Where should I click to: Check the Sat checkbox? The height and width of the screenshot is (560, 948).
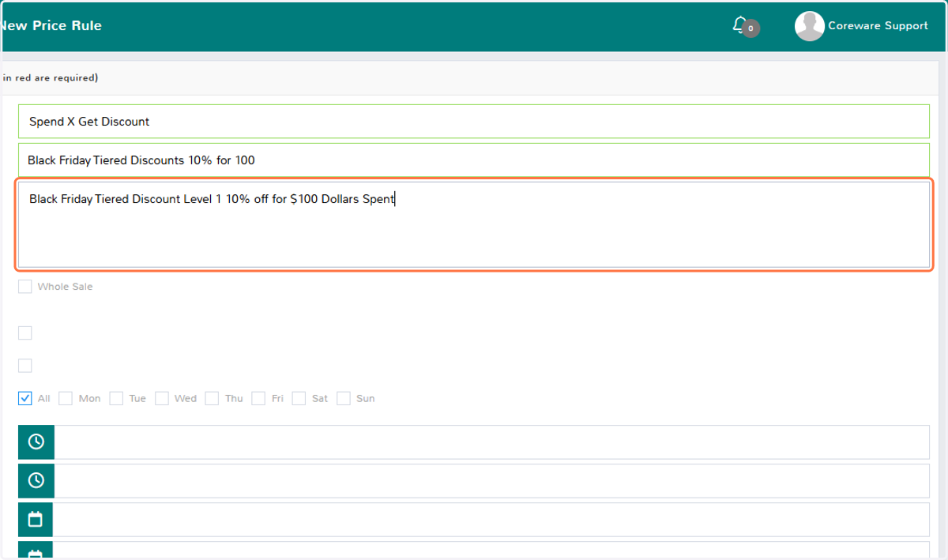point(299,398)
